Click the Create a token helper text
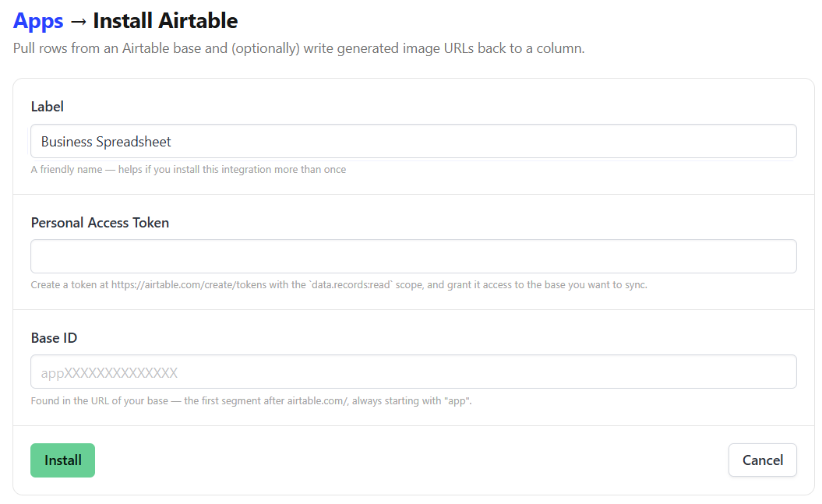 [339, 285]
